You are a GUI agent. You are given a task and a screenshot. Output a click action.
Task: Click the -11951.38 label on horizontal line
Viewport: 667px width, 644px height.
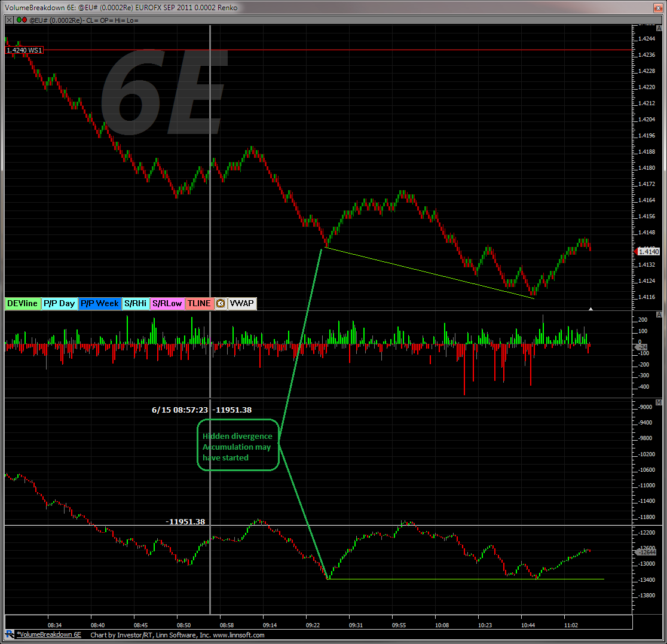(x=185, y=521)
